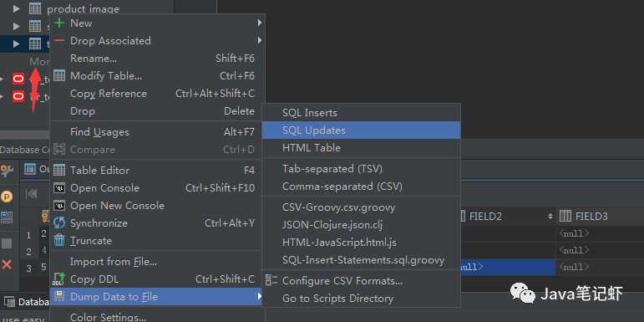
Task: Click green plus icon beside New
Action: click(x=59, y=23)
